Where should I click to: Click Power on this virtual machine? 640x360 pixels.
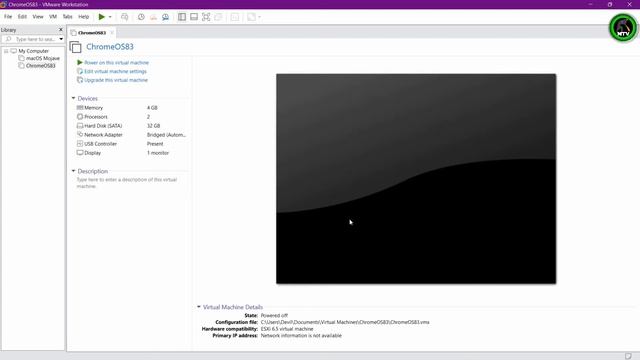click(116, 62)
